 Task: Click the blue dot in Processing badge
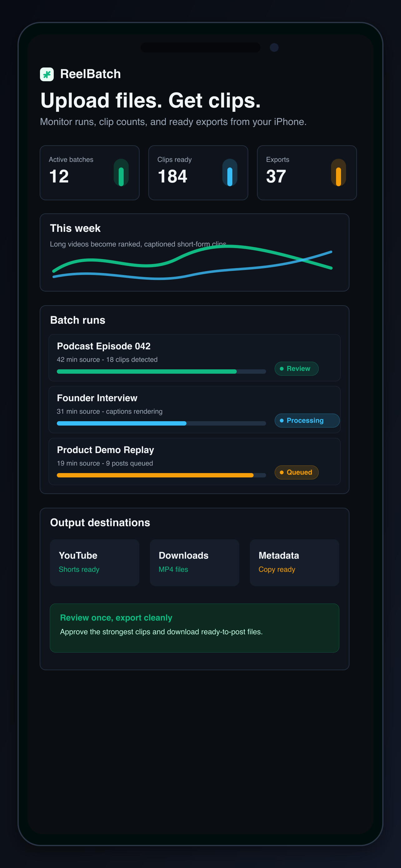click(x=281, y=421)
